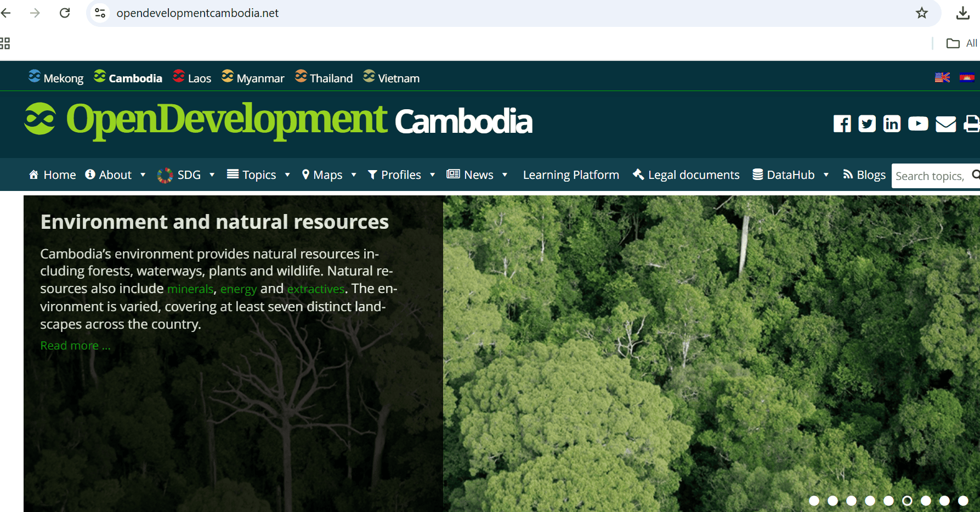
Task: Switch language with the English flag
Action: pyautogui.click(x=942, y=77)
